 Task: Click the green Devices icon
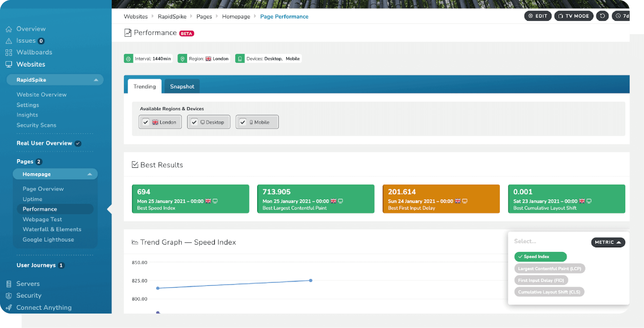240,59
